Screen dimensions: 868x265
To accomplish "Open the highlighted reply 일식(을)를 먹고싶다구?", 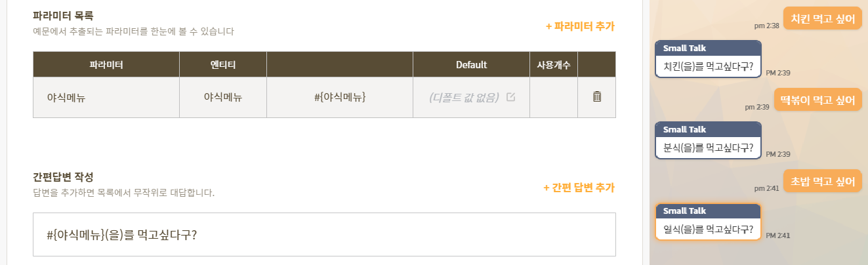I will point(708,222).
